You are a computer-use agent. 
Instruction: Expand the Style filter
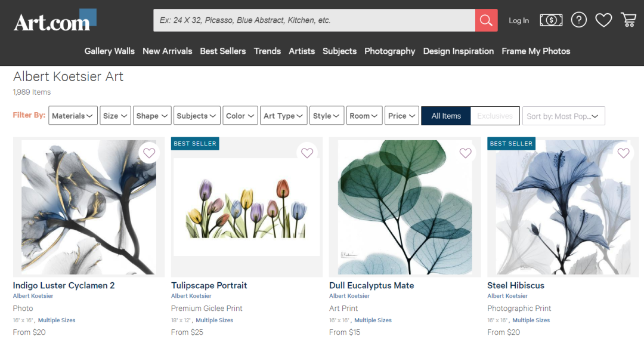pyautogui.click(x=327, y=116)
